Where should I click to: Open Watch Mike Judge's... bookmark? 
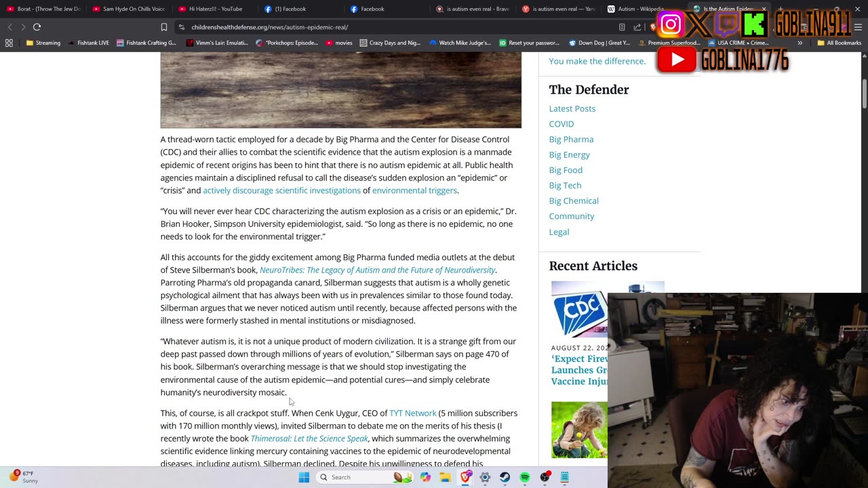pos(460,43)
